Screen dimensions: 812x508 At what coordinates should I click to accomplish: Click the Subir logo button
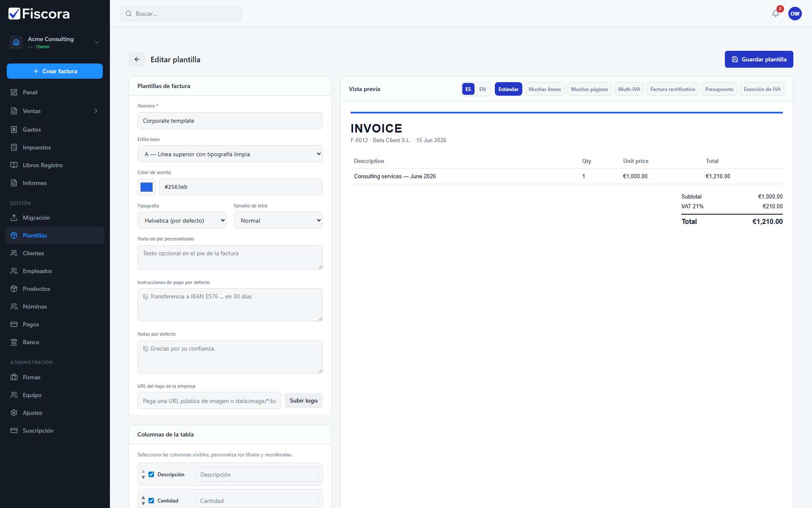[x=303, y=400]
